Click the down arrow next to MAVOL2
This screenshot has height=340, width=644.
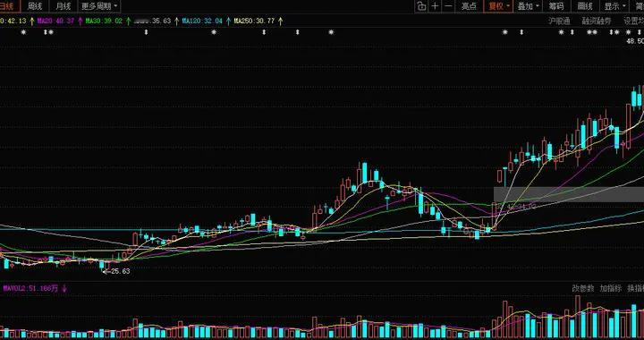tap(64, 289)
